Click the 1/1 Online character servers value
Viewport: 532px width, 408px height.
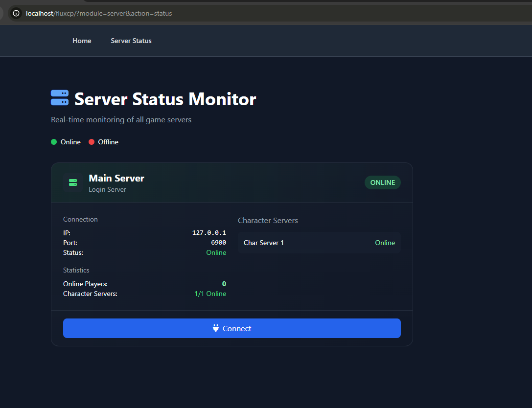pyautogui.click(x=210, y=294)
